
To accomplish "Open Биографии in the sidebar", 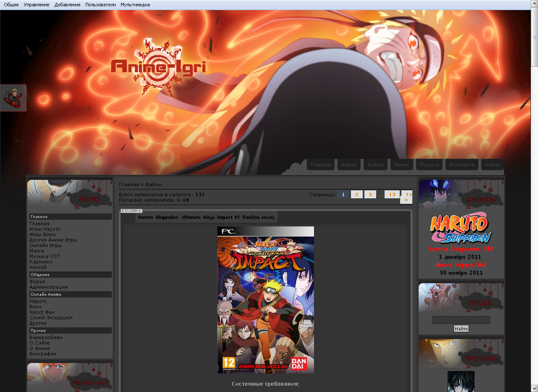I will click(42, 354).
